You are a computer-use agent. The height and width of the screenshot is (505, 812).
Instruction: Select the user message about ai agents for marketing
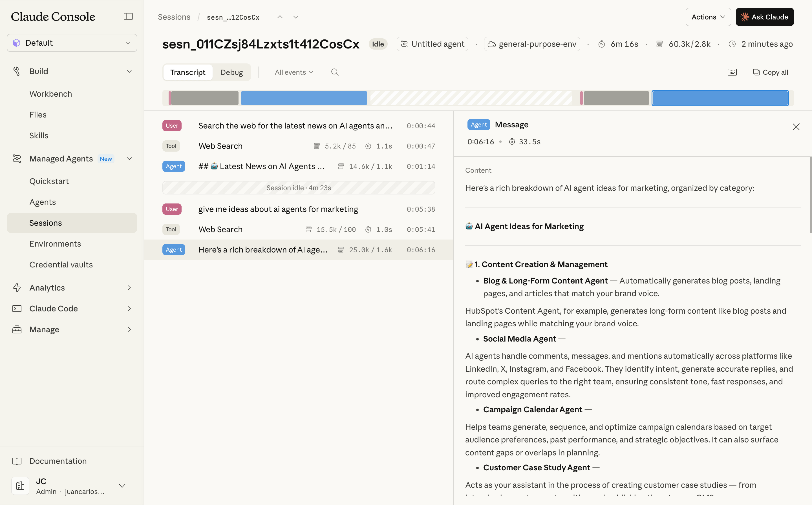tap(278, 209)
